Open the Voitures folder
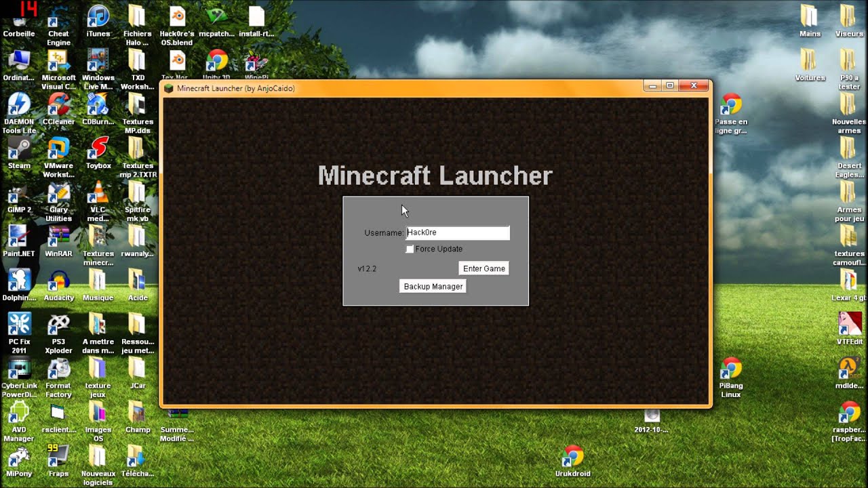868x488 pixels. (810, 64)
